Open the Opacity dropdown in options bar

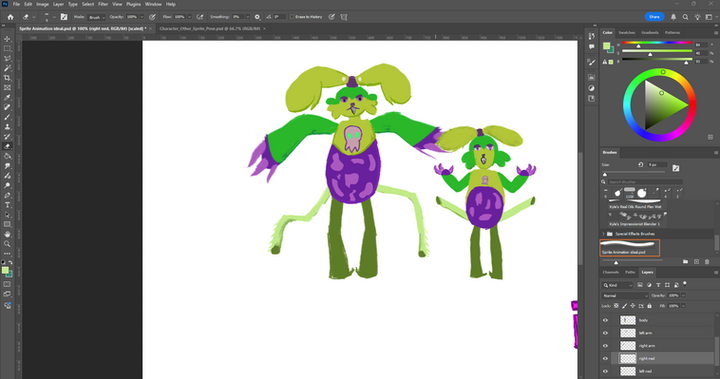click(141, 17)
